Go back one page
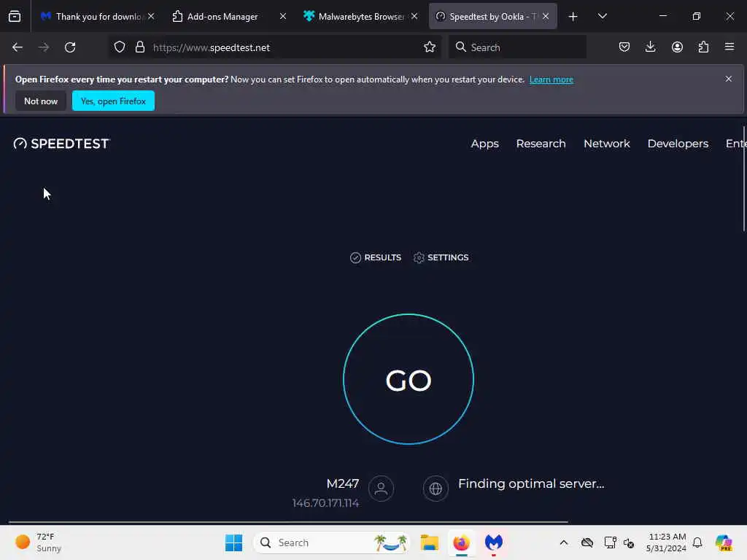The width and height of the screenshot is (747, 560). click(x=18, y=47)
